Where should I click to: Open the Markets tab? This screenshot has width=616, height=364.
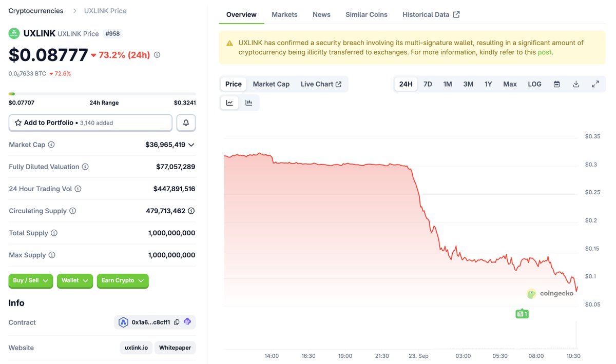click(x=284, y=14)
